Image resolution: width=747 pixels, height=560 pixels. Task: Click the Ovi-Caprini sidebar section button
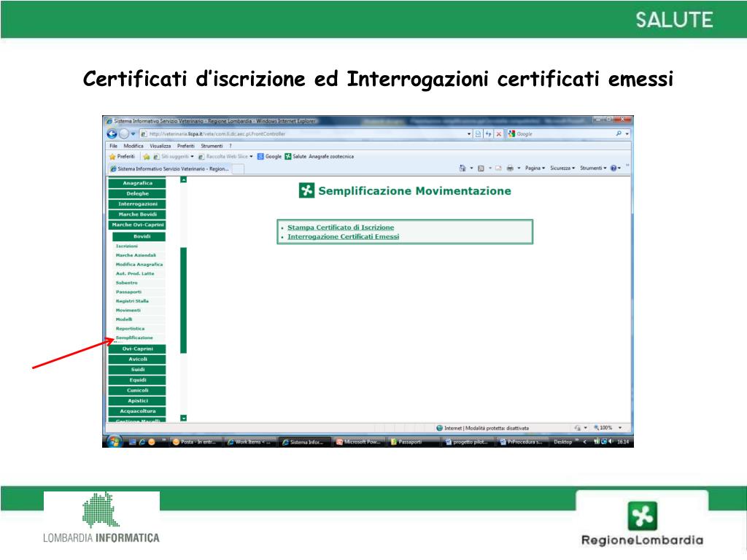point(138,349)
